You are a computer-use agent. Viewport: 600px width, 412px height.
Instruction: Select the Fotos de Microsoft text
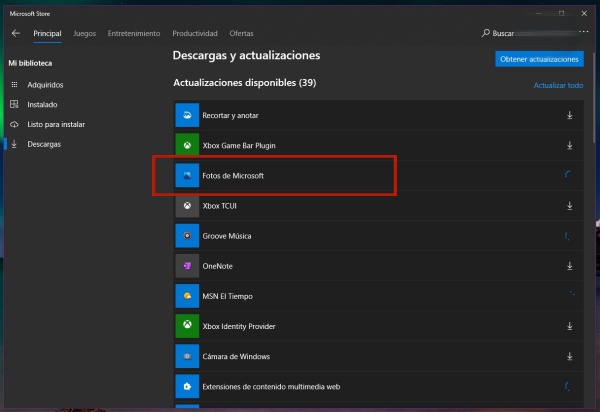(233, 176)
